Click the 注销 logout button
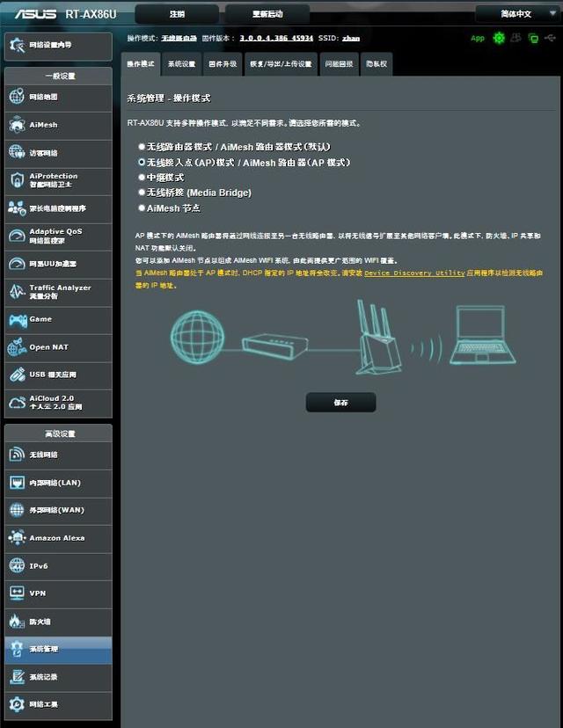This screenshot has width=563, height=728. (177, 14)
